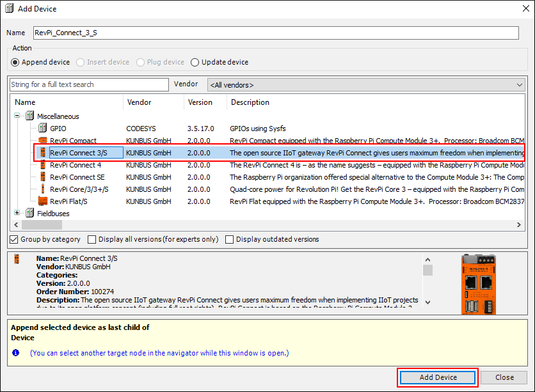The image size is (535, 392).
Task: Select the RevPi Connect 4 tree item
Action: (76, 165)
